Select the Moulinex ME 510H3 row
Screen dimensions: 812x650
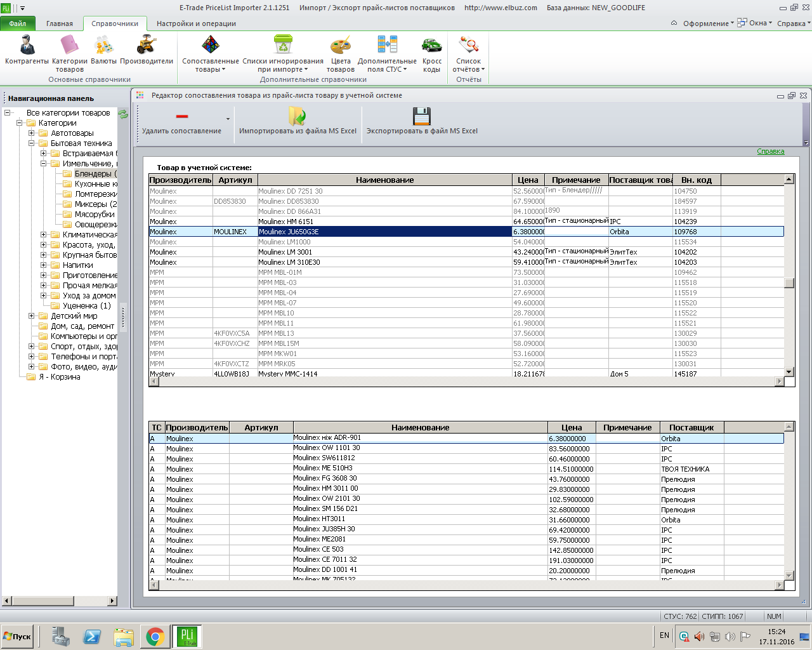(x=466, y=469)
